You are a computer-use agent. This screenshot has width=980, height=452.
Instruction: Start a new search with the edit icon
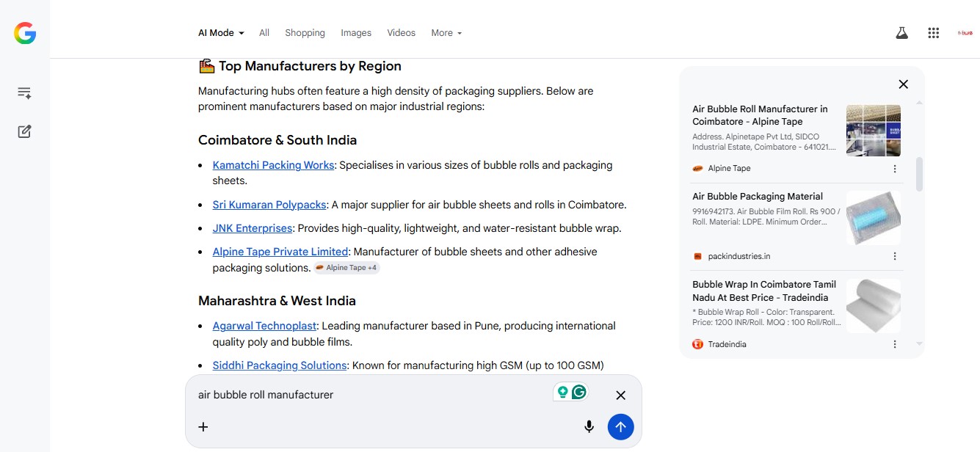(24, 131)
